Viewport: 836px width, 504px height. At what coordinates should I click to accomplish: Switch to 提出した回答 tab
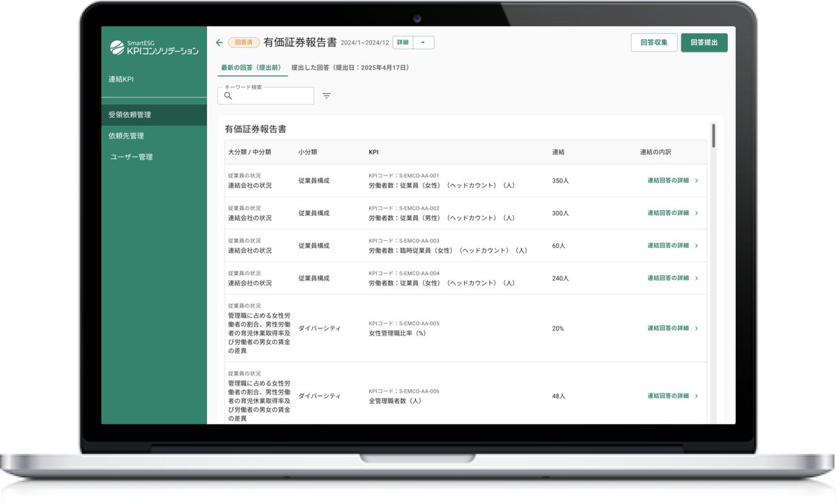pos(350,68)
